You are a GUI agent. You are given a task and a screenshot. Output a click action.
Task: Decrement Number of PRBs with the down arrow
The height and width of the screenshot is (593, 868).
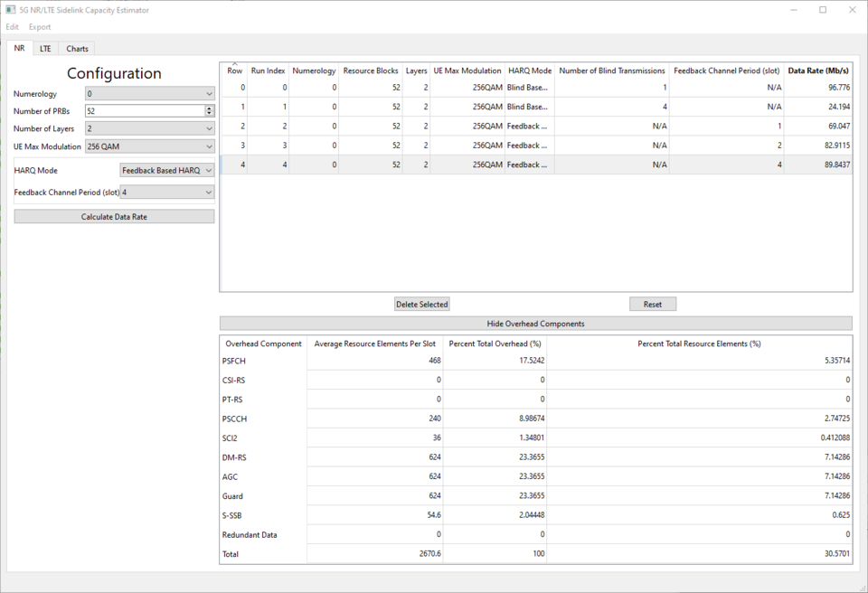point(209,114)
